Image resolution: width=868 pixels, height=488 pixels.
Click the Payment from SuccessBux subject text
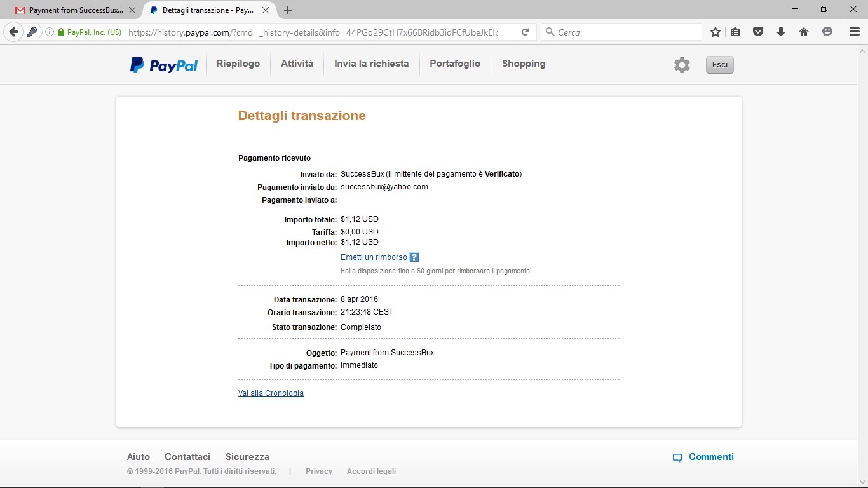click(x=388, y=353)
